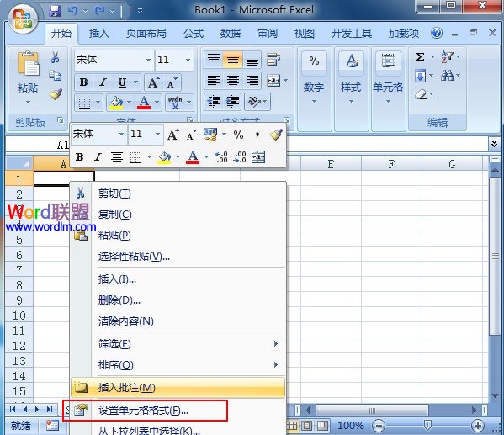Click the Office button logo
Viewport: 504px width, 435px height.
coord(23,19)
